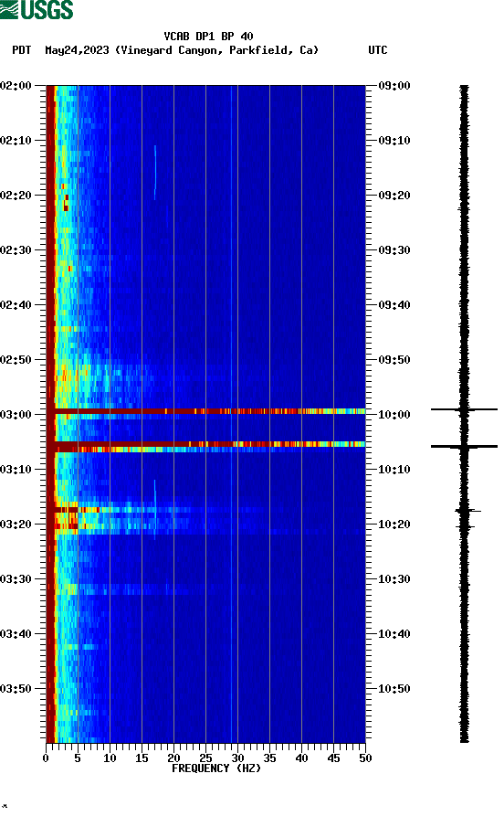Click the 09:50 UTC time label
This screenshot has height=816, width=504.
point(394,360)
